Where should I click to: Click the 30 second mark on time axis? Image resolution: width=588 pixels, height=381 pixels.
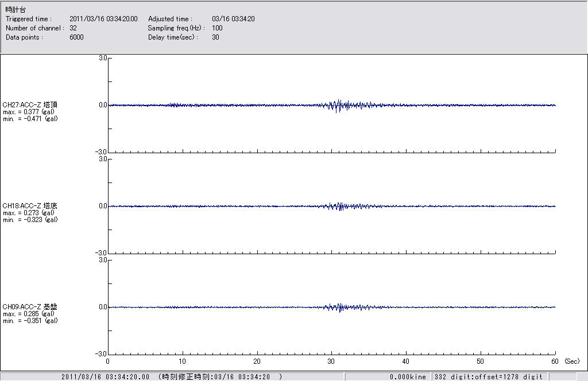[x=331, y=361]
